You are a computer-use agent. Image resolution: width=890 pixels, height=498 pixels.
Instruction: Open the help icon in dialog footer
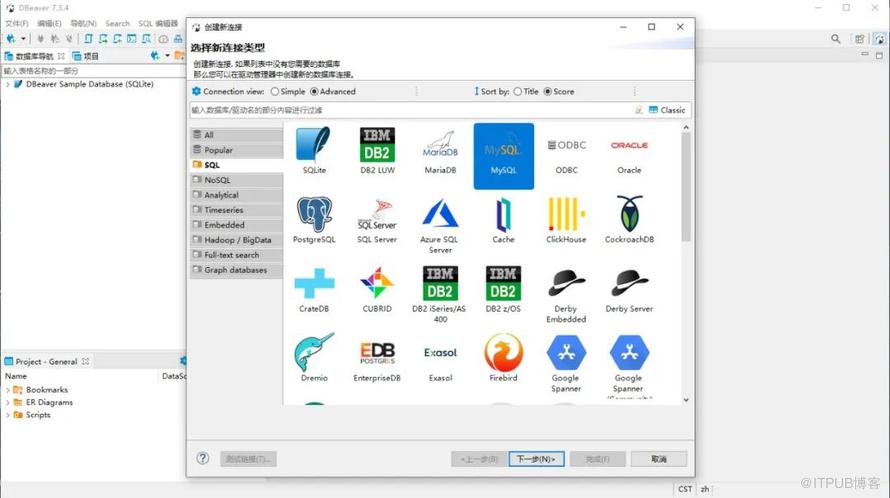pos(203,458)
